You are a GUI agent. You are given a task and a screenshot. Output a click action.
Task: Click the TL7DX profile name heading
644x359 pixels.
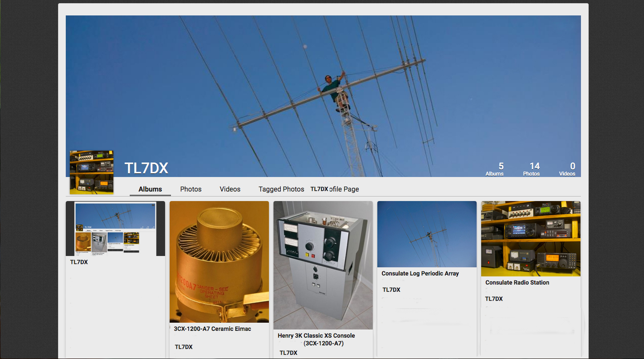point(146,168)
